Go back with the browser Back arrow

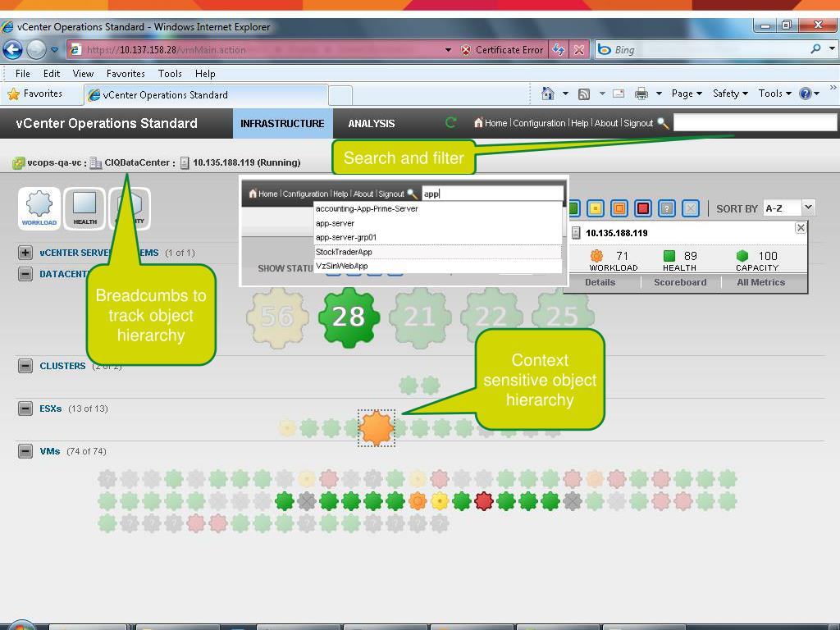tap(13, 50)
